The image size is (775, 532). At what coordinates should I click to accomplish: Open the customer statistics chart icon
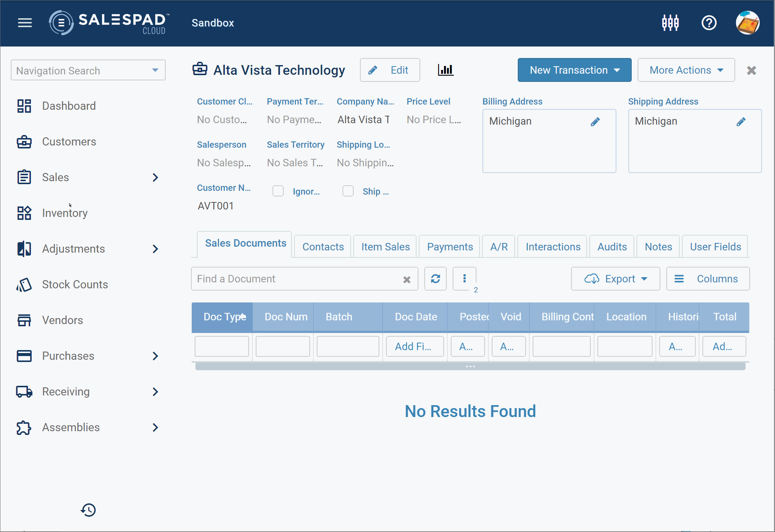446,70
